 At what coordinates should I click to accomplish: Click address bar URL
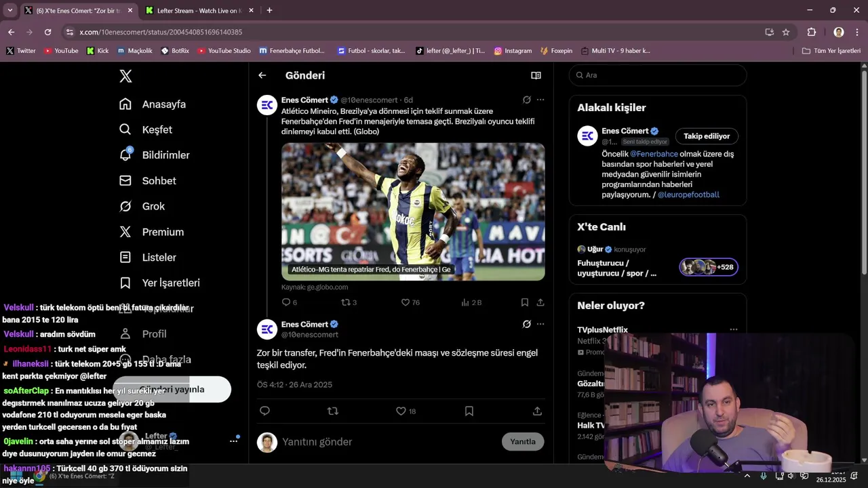coord(161,32)
